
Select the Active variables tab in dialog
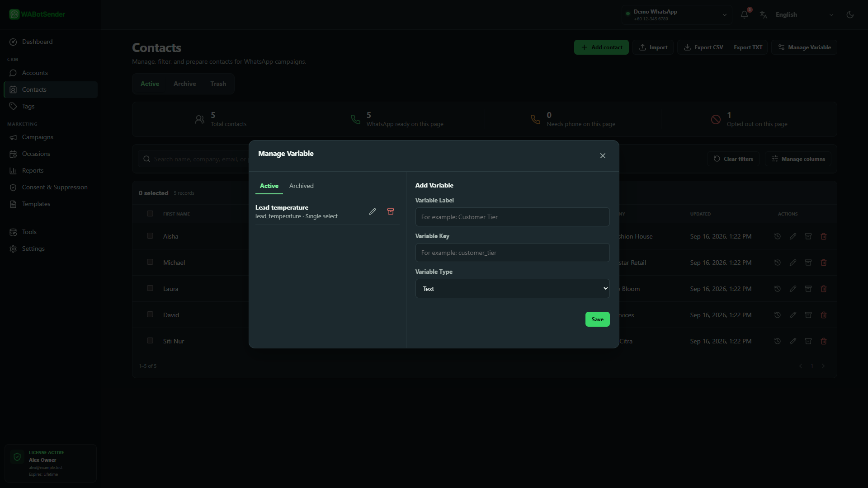coord(269,186)
